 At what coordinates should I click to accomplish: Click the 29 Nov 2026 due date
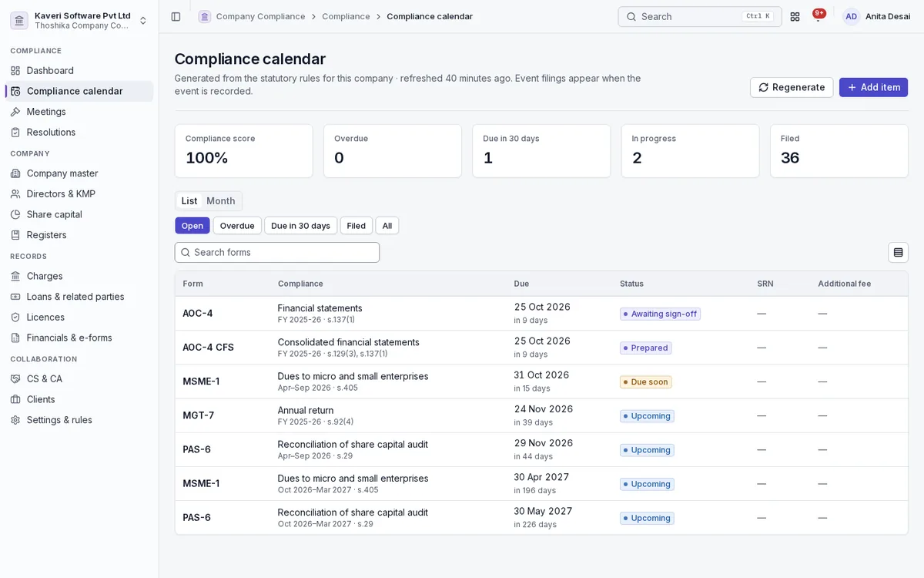[544, 443]
